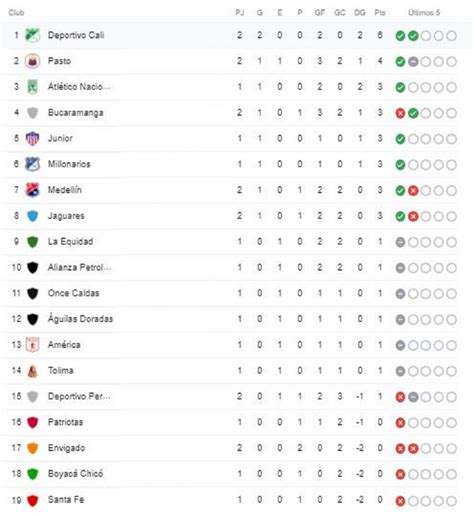Click Bucaramanga's red loss result indicator
474x515 pixels.
pos(400,113)
